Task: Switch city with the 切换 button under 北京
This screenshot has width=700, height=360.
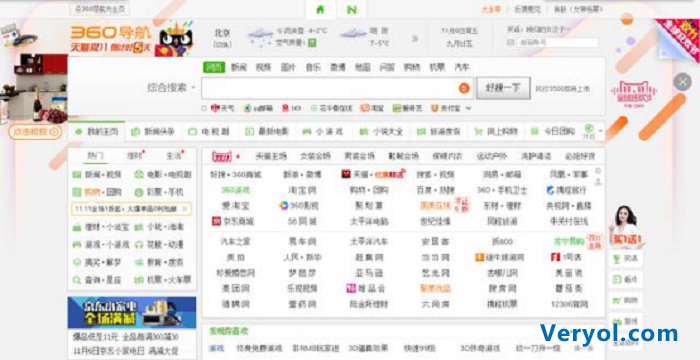Action: (222, 44)
